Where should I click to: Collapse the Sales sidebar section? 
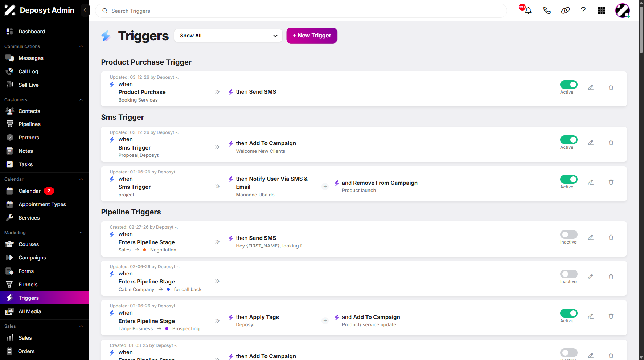(81, 326)
